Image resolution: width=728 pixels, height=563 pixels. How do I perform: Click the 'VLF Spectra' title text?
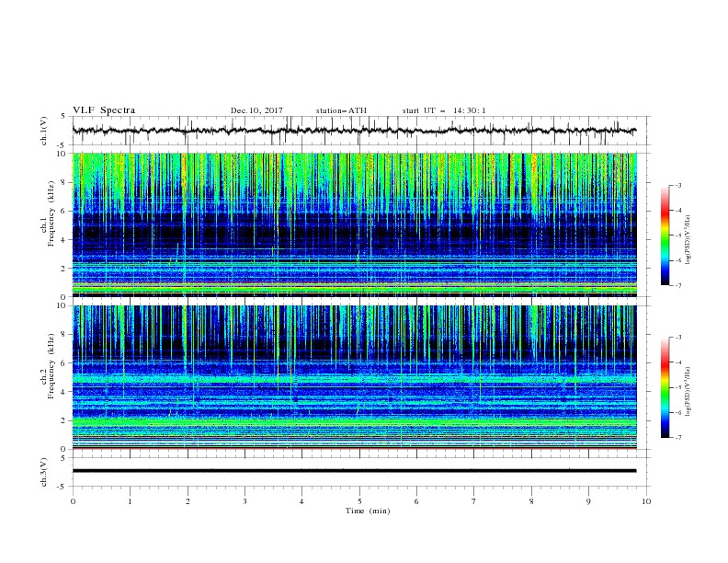pos(104,110)
